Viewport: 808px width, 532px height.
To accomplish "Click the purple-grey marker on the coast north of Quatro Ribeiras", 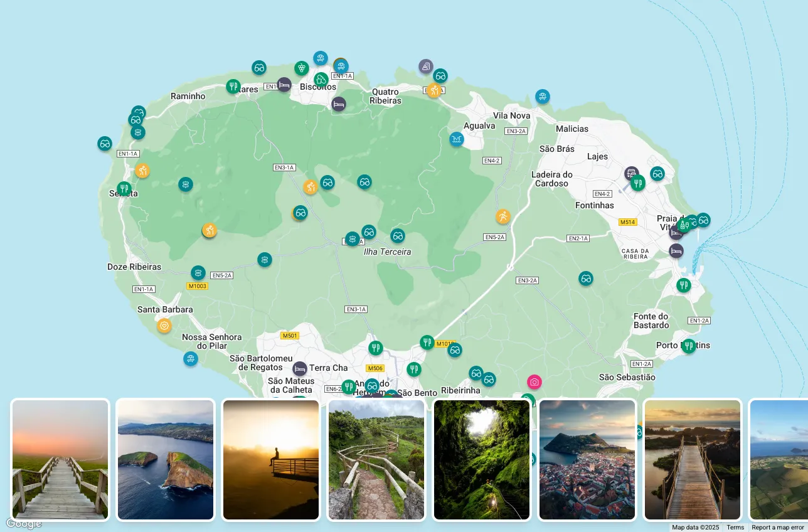I will pyautogui.click(x=426, y=66).
